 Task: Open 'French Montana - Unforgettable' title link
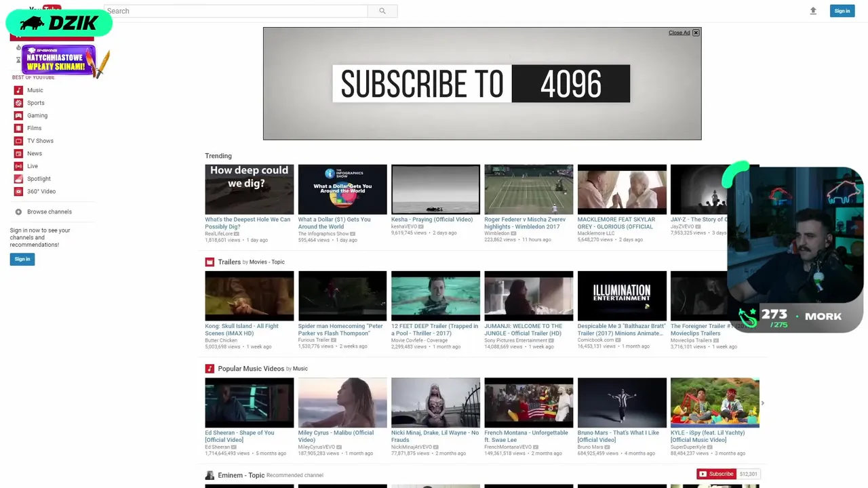click(x=526, y=436)
